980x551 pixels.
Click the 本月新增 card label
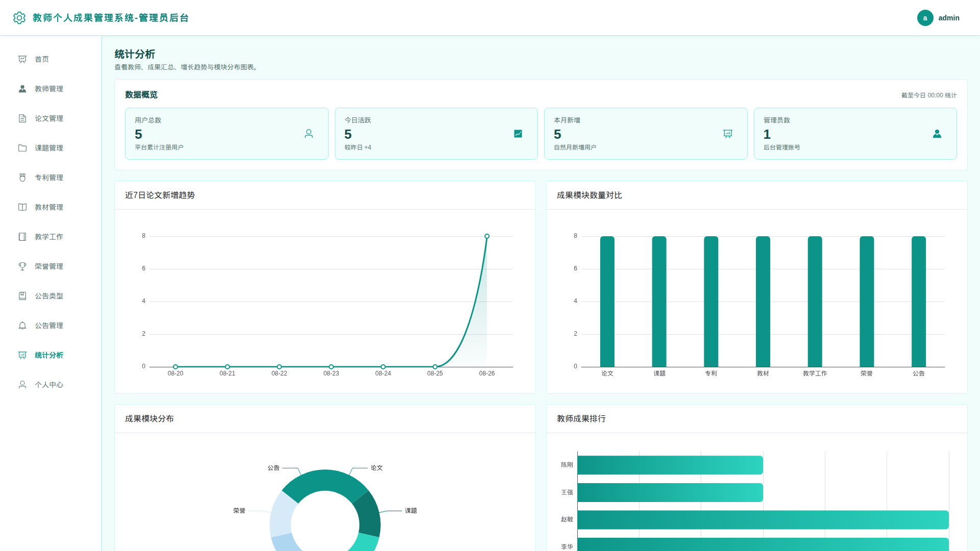pos(567,120)
